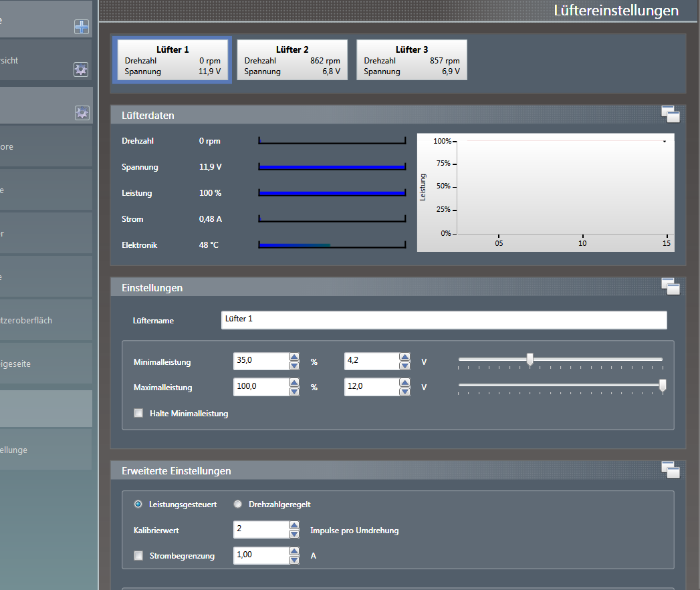Increase Maximalleistung voltage with up arrow

[404, 382]
